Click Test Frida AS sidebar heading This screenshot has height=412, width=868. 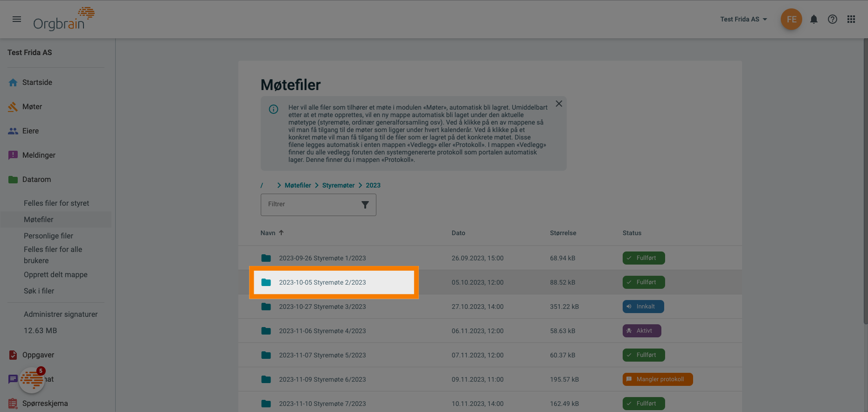tap(30, 52)
